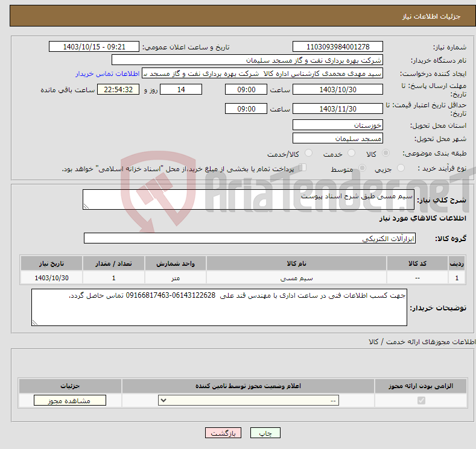The height and width of the screenshot is (449, 476).
Task: Click the سیم مسی item name cell
Action: (x=296, y=278)
